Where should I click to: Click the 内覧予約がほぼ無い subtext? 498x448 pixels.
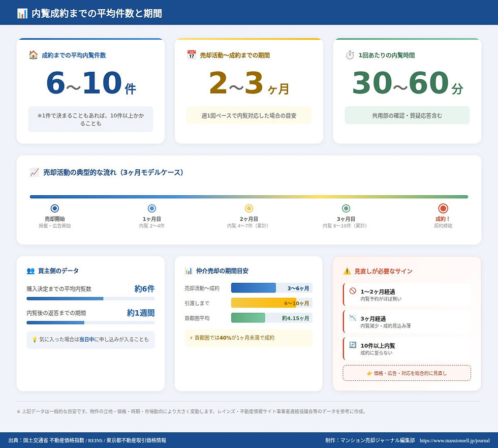point(381,299)
